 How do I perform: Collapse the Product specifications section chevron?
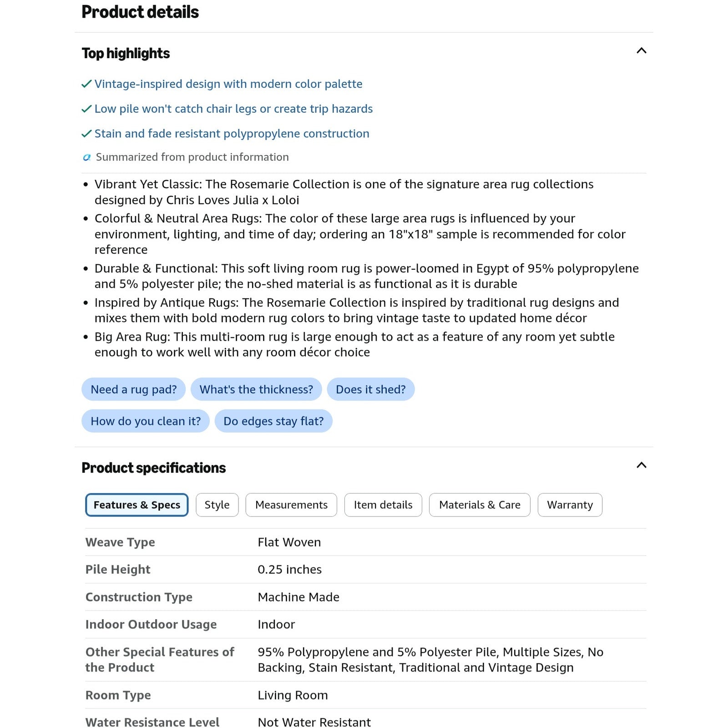641,465
